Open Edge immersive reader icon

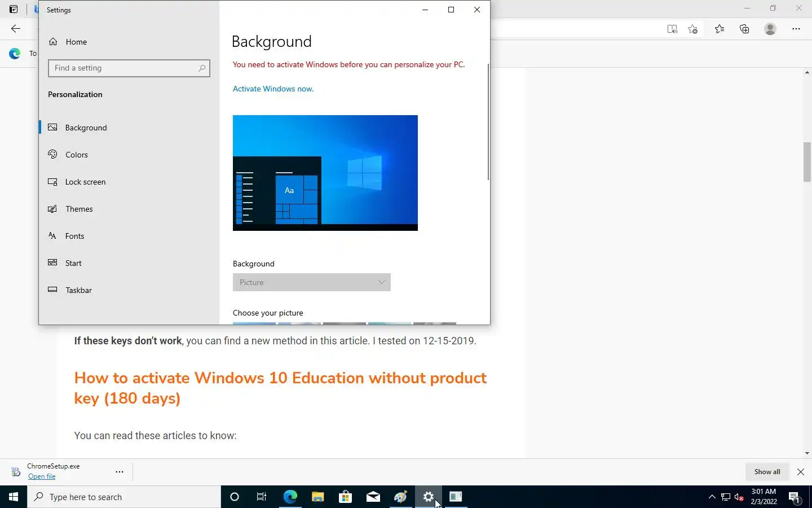click(x=672, y=29)
